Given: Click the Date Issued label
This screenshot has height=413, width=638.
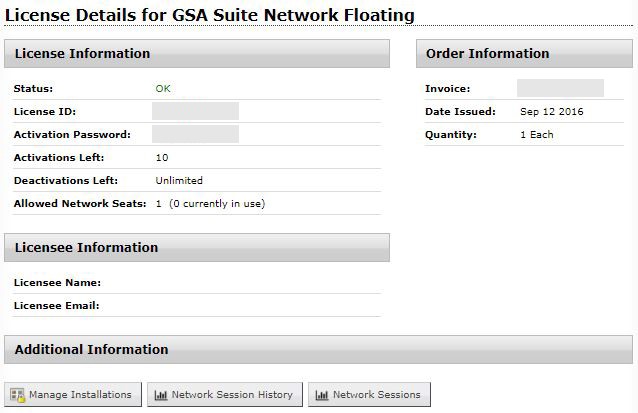Looking at the screenshot, I should (x=460, y=111).
